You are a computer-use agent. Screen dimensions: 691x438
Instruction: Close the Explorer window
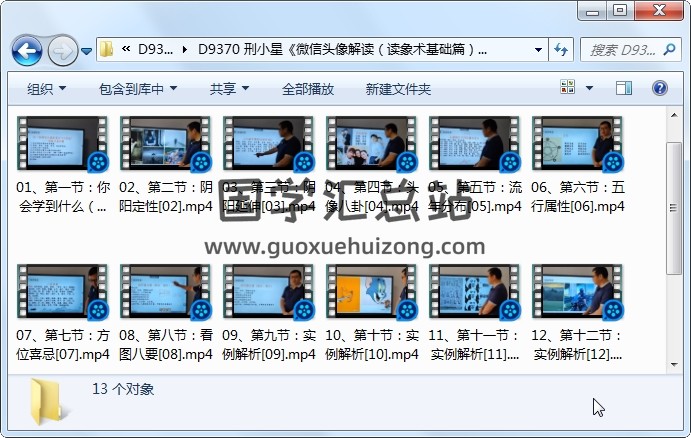pos(659,11)
